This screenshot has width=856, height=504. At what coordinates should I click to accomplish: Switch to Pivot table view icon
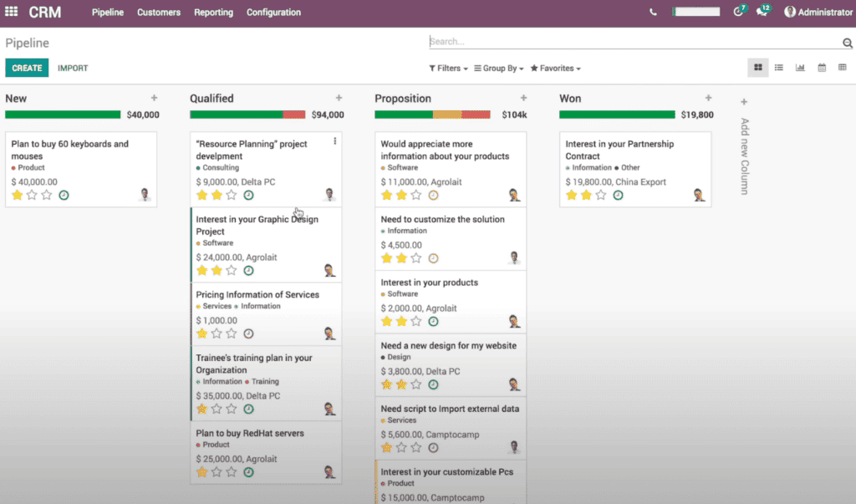[843, 68]
